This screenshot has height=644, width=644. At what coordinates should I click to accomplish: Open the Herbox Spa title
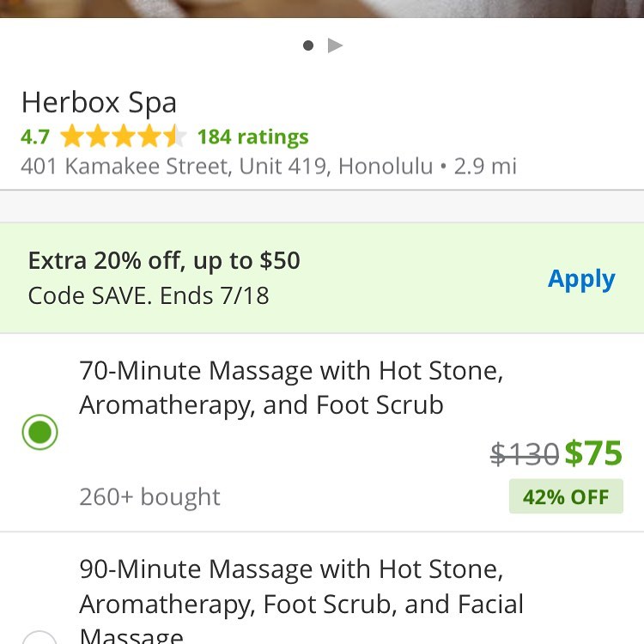pos(99,103)
